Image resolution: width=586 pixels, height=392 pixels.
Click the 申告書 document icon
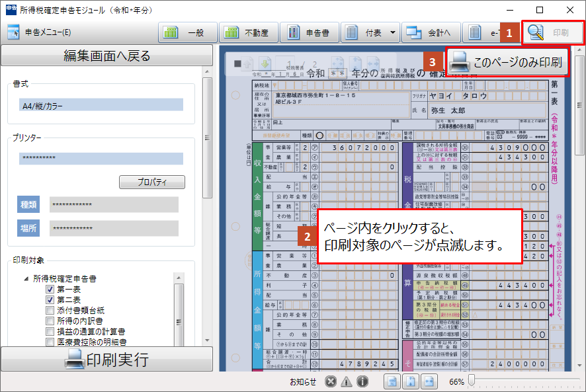[x=294, y=32]
